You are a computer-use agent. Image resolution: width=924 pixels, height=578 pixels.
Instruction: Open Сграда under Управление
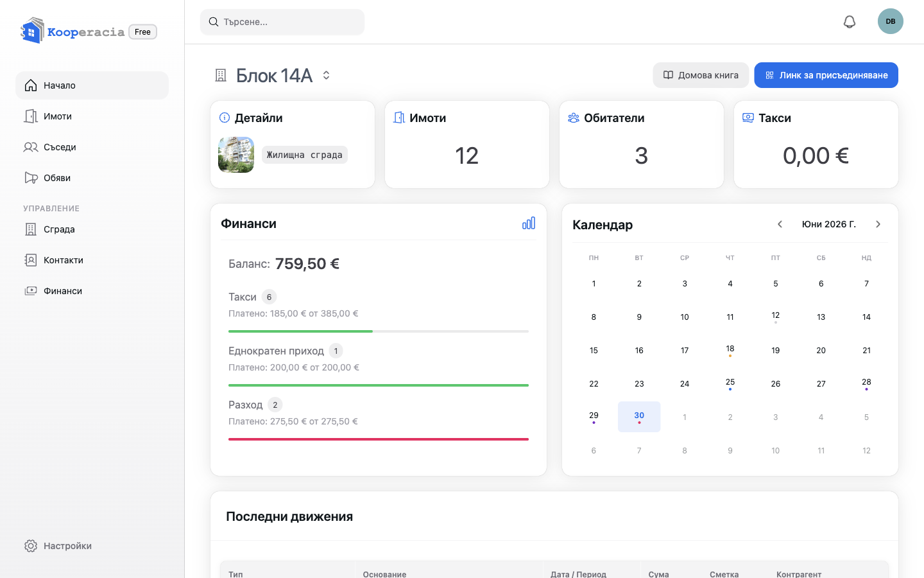(x=92, y=229)
